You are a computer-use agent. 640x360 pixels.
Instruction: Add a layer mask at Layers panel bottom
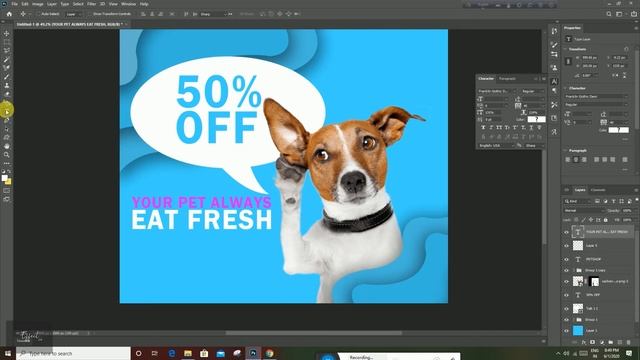593,342
